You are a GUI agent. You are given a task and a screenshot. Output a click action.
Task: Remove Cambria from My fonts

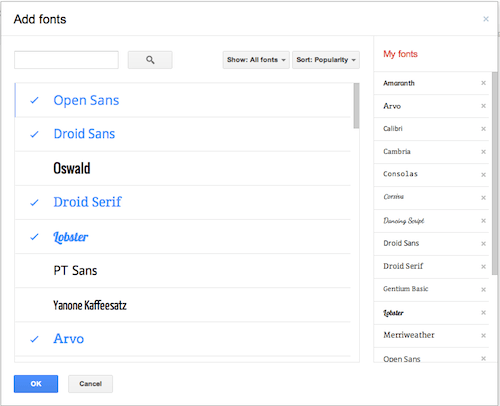483,152
